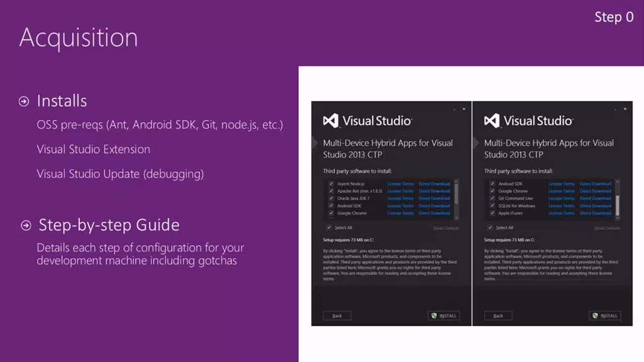Click "Setup requires 73 MB" in Node.js installer window
644x362 pixels.
coord(348,240)
